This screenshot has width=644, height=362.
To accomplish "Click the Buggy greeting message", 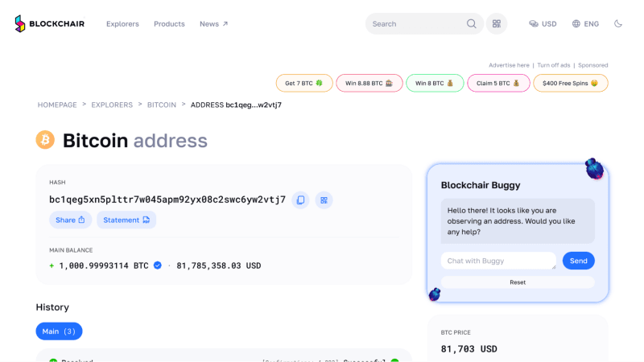I will 518,221.
